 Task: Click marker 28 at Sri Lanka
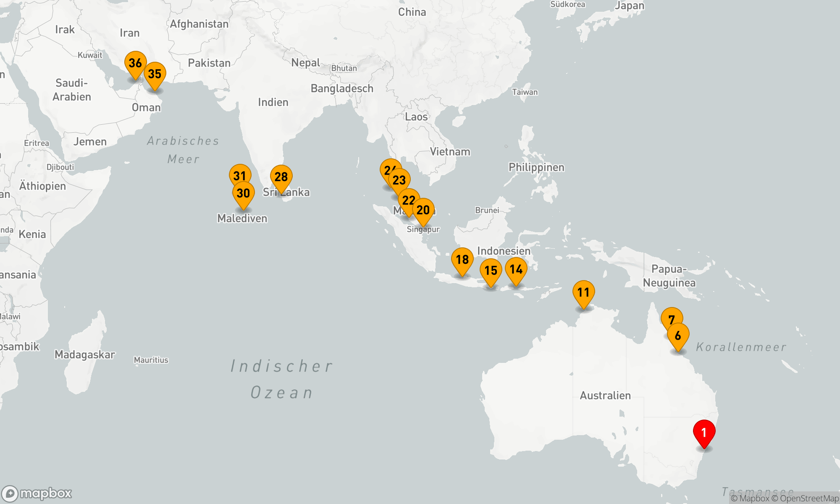point(281,177)
